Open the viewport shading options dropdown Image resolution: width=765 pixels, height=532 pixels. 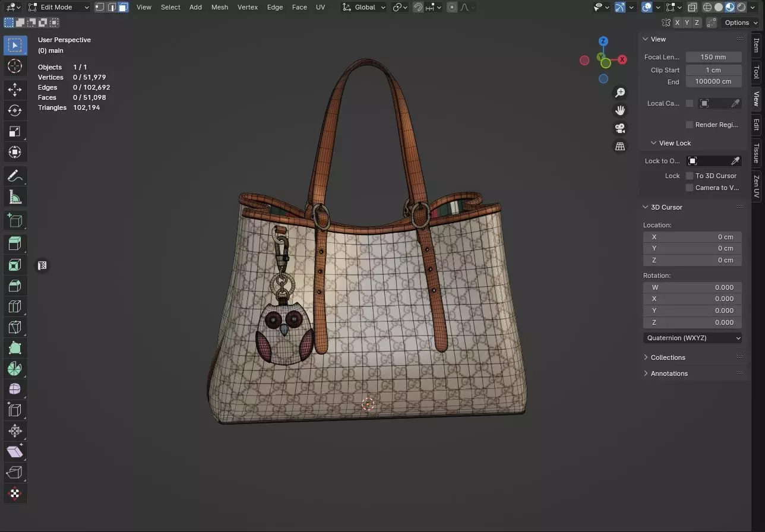(753, 7)
